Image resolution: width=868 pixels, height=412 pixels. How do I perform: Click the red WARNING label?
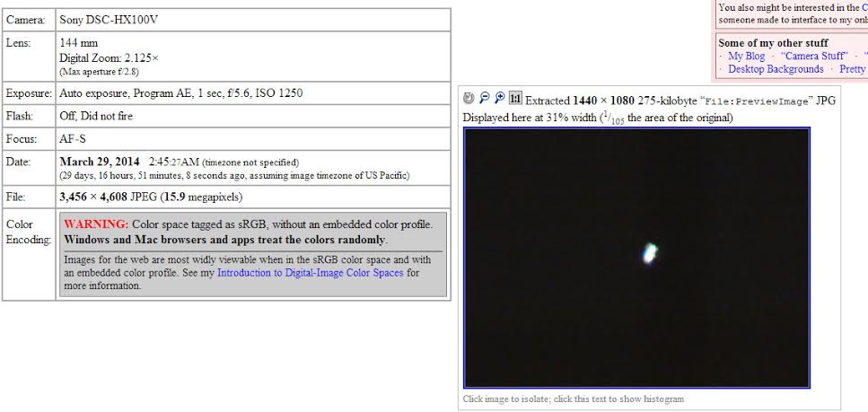[96, 224]
